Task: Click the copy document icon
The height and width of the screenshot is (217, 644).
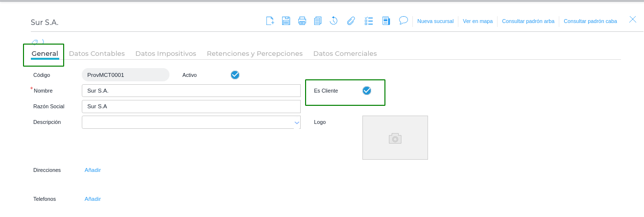Action: point(318,21)
